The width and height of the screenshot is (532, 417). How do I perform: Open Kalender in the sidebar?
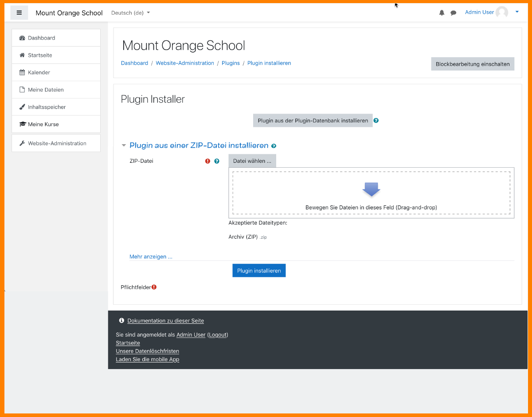pos(39,72)
